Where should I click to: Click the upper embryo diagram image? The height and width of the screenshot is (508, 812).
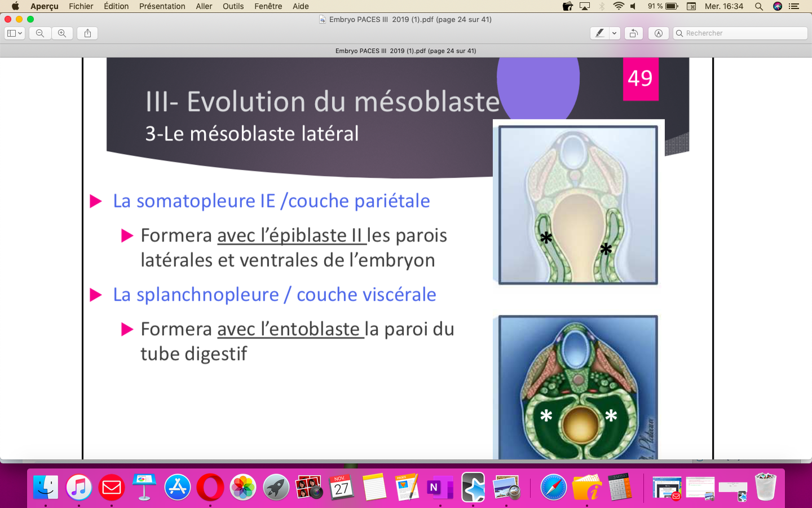pyautogui.click(x=578, y=204)
